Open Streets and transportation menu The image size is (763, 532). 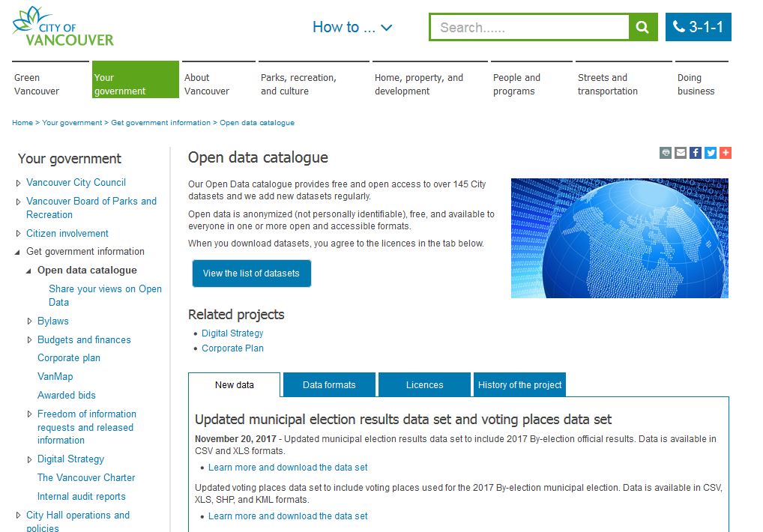click(624, 79)
